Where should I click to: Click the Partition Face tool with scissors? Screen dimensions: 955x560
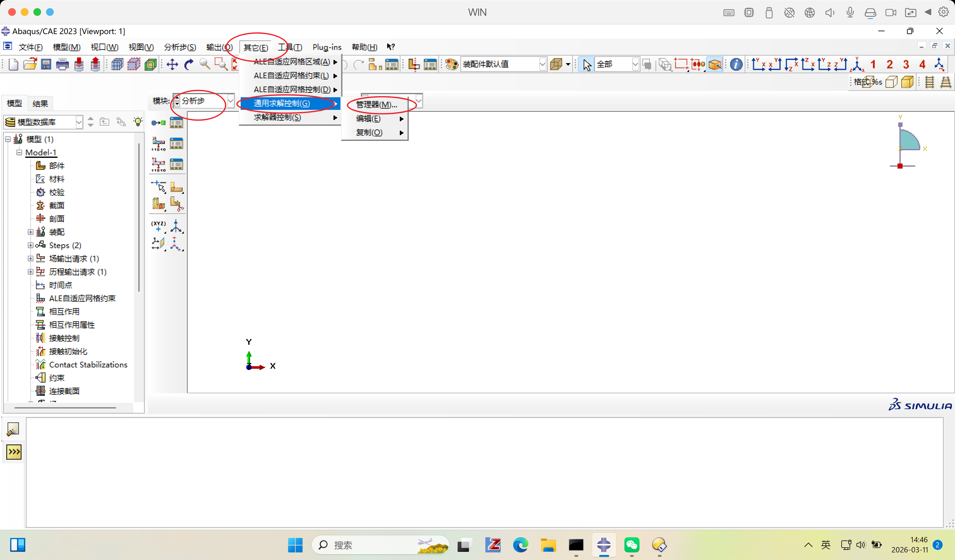click(x=177, y=204)
